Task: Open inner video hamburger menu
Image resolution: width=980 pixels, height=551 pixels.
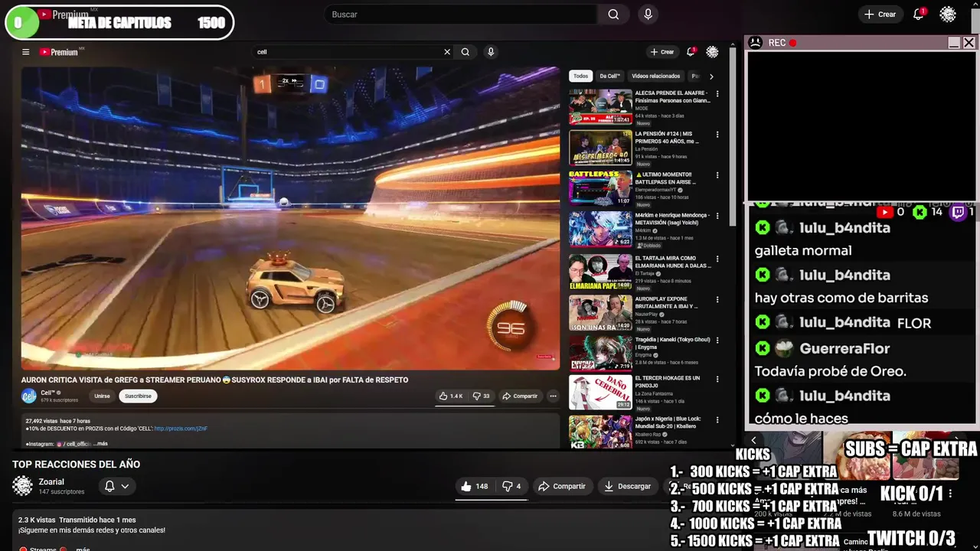Action: (25, 52)
